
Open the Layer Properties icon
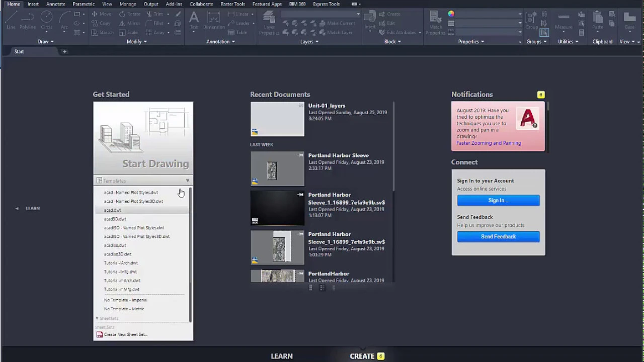coord(269,23)
